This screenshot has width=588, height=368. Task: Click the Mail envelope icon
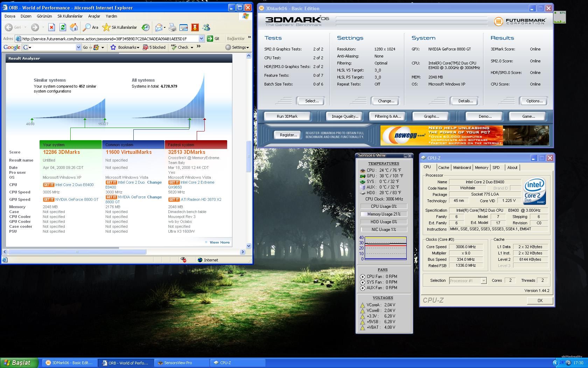[x=159, y=27]
